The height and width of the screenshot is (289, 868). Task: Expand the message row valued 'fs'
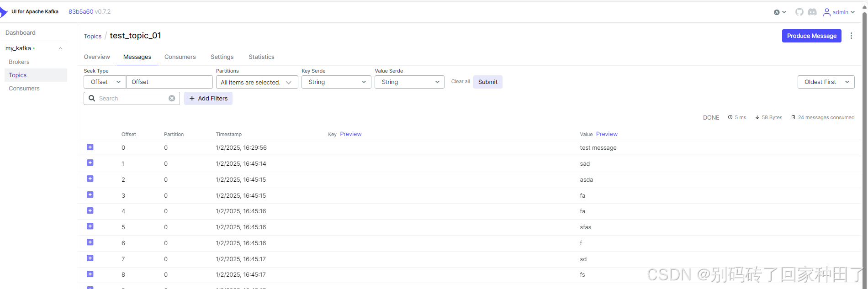(90, 274)
